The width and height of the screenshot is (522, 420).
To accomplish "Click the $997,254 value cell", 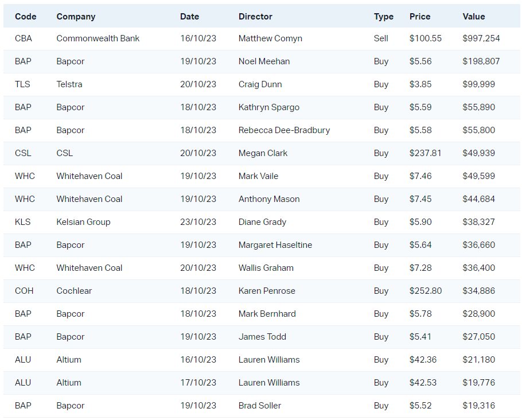I will click(x=481, y=38).
